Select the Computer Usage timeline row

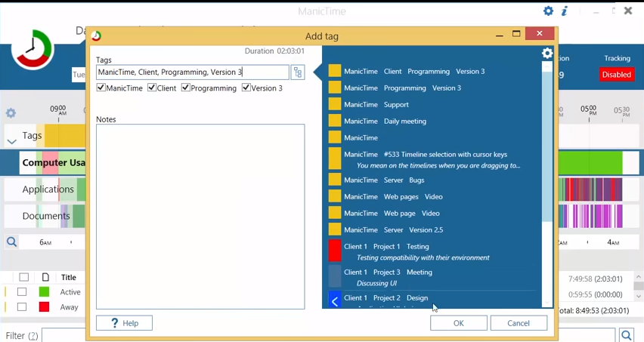pos(54,163)
